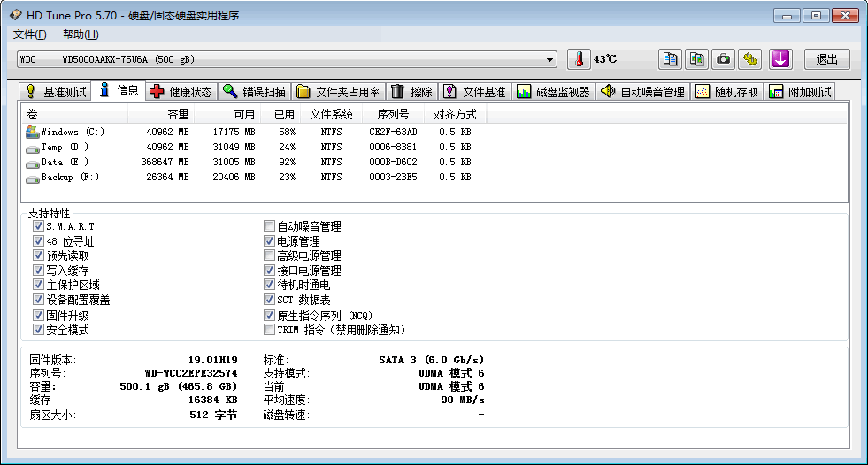The height and width of the screenshot is (465, 868).
Task: Open the 文件(F) menu
Action: pyautogui.click(x=29, y=34)
